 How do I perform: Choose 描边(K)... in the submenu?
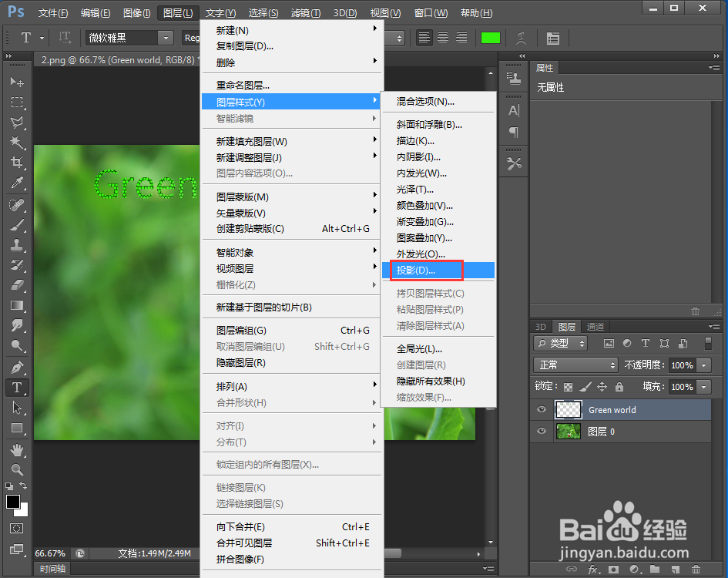pos(438,141)
